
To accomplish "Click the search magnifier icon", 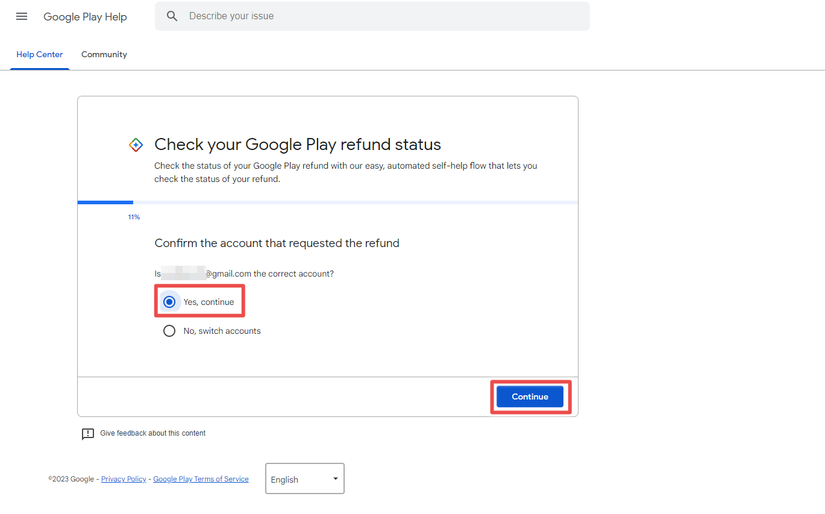I will (172, 16).
